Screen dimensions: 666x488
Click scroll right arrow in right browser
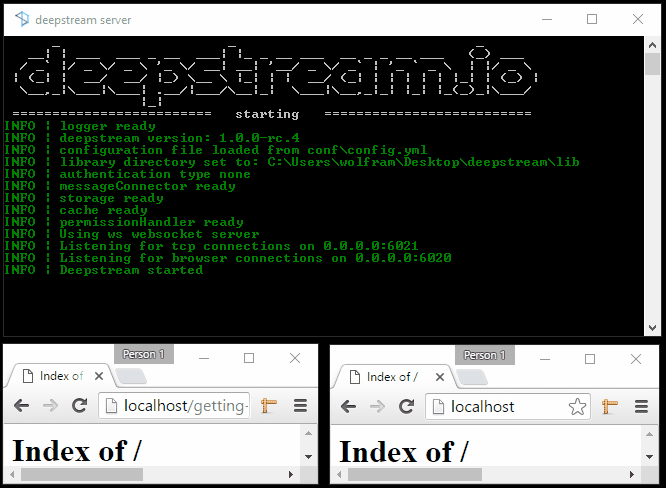pos(632,474)
